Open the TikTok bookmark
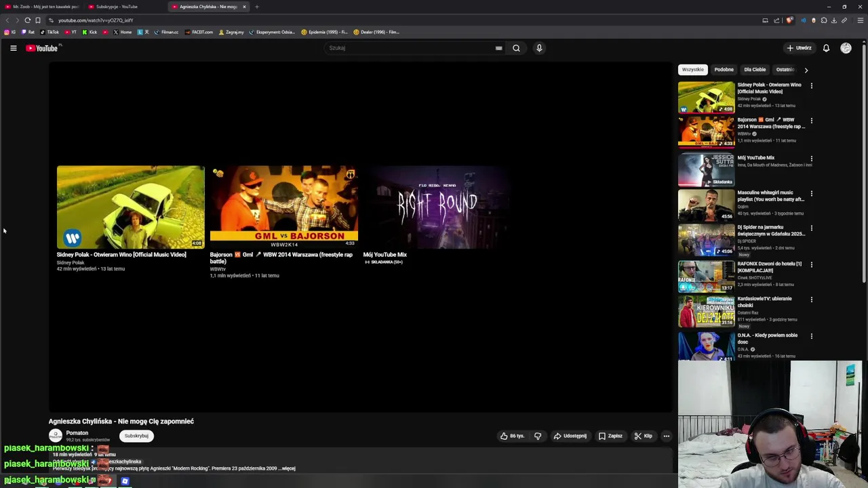Viewport: 868px width, 488px height. (x=50, y=32)
